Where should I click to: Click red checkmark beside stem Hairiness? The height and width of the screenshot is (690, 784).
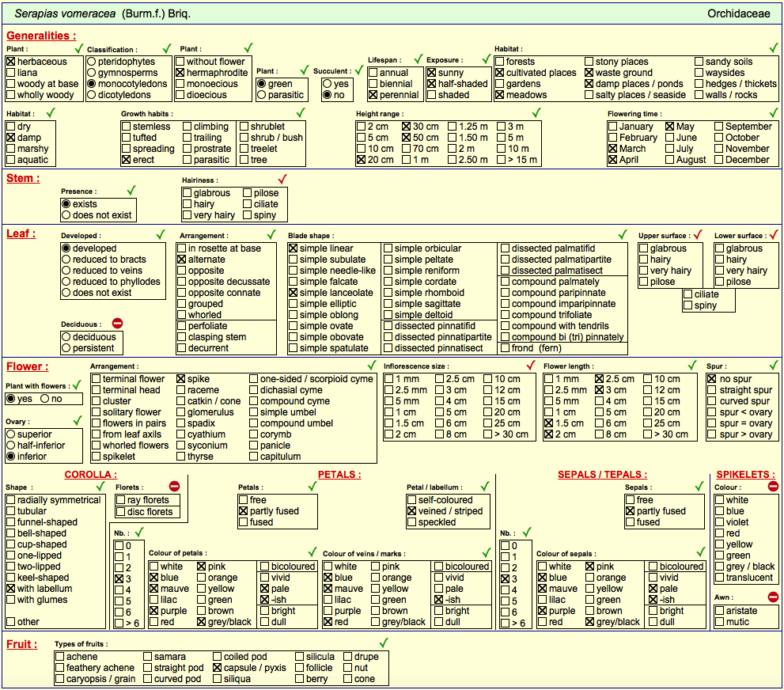coord(282,179)
